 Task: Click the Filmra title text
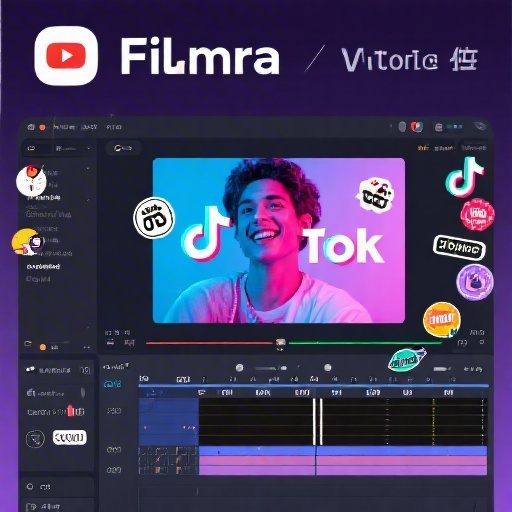pos(199,56)
